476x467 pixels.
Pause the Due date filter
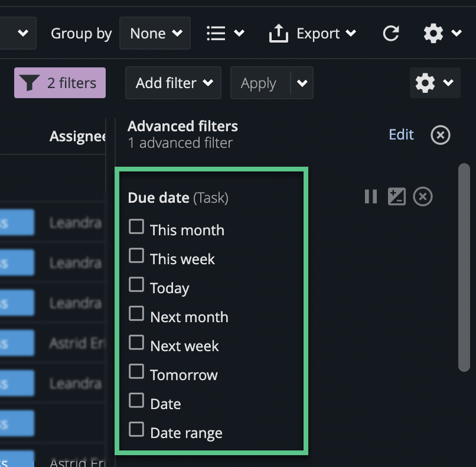[x=370, y=197]
